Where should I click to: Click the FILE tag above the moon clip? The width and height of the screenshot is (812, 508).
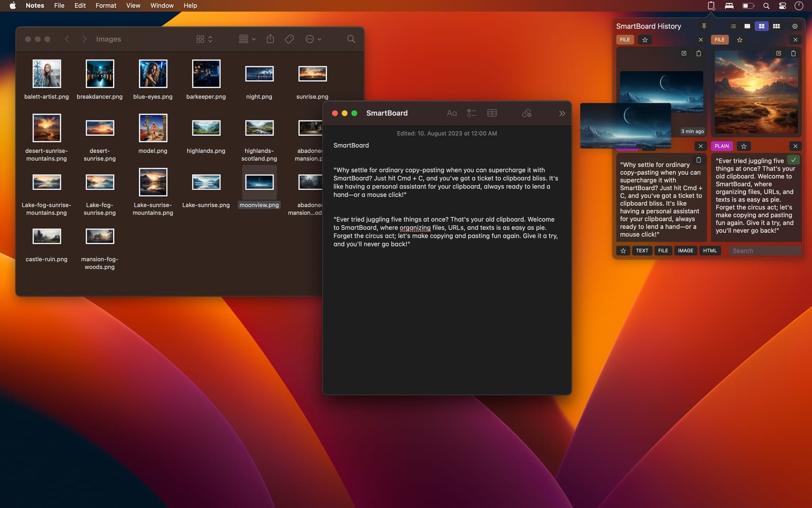click(x=625, y=40)
